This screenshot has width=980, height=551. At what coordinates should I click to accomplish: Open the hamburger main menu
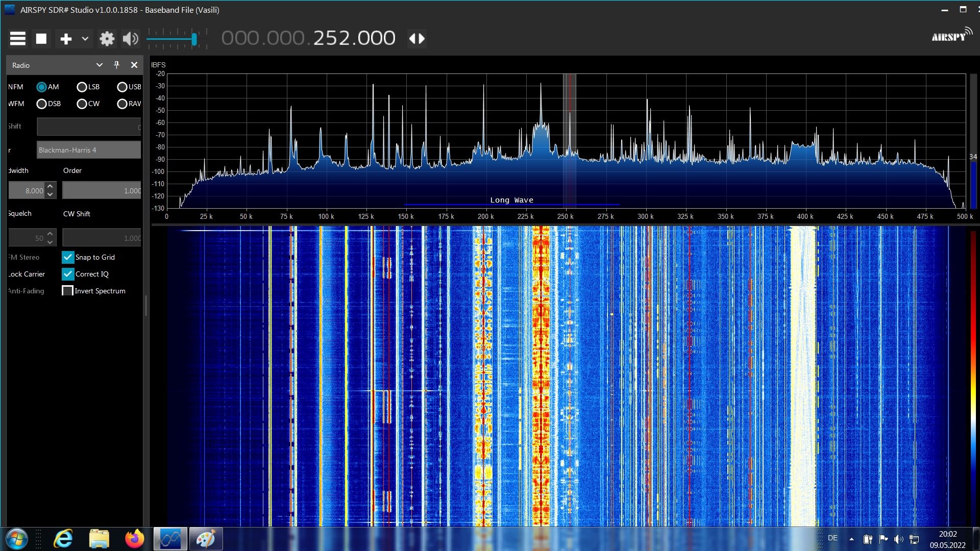(18, 39)
